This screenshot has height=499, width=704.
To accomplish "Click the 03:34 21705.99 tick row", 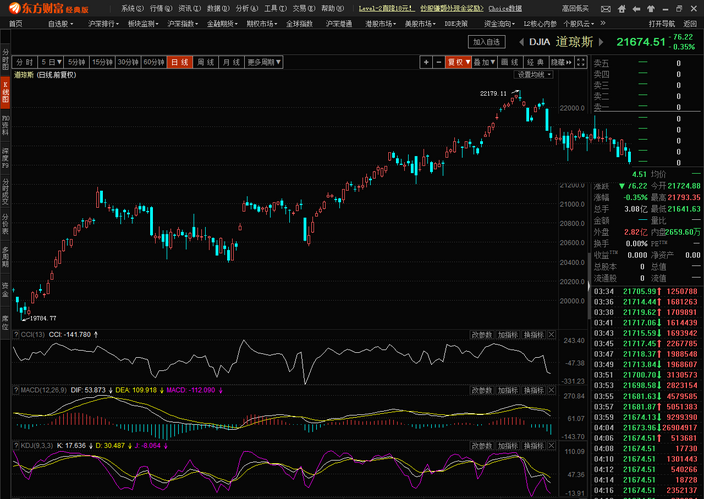I will coord(646,291).
